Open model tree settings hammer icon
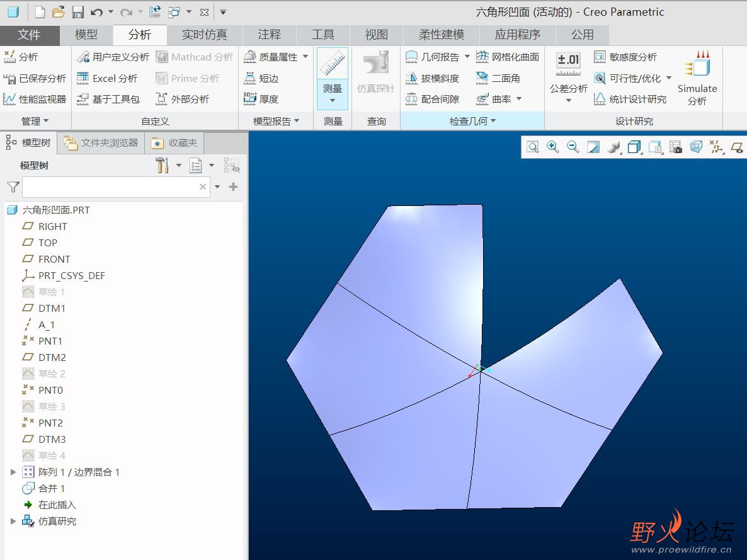This screenshot has width=747, height=560. tap(162, 166)
